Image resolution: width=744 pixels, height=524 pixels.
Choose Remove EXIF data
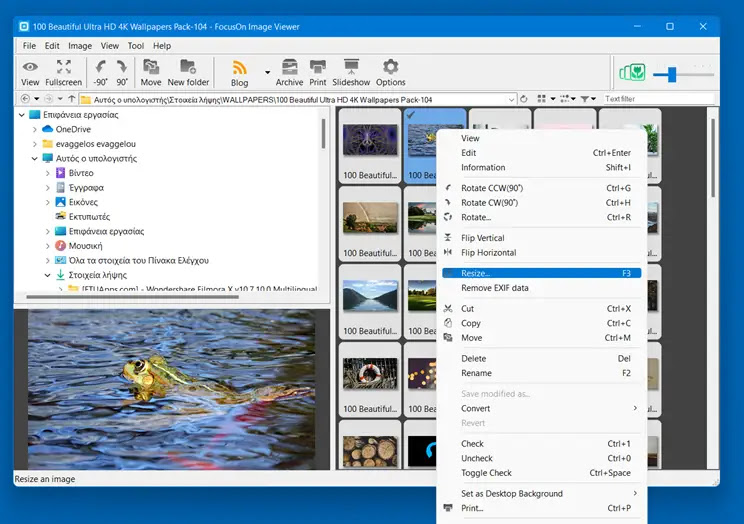541,288
